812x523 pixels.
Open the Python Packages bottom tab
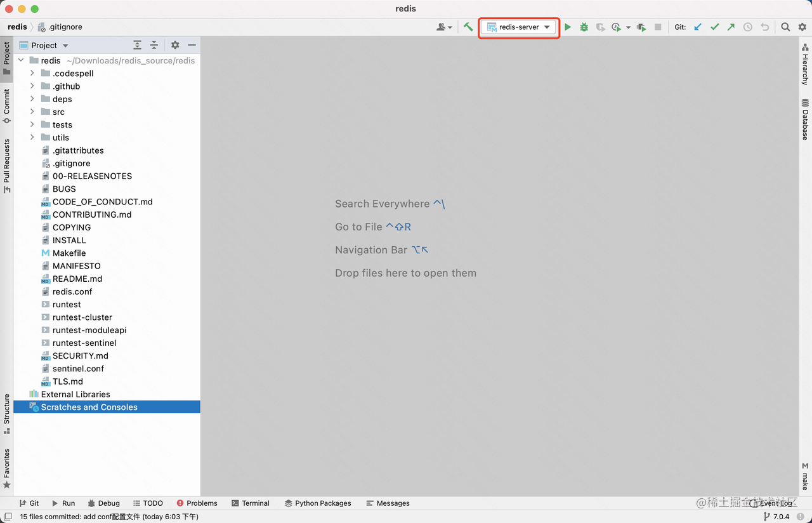pos(318,503)
